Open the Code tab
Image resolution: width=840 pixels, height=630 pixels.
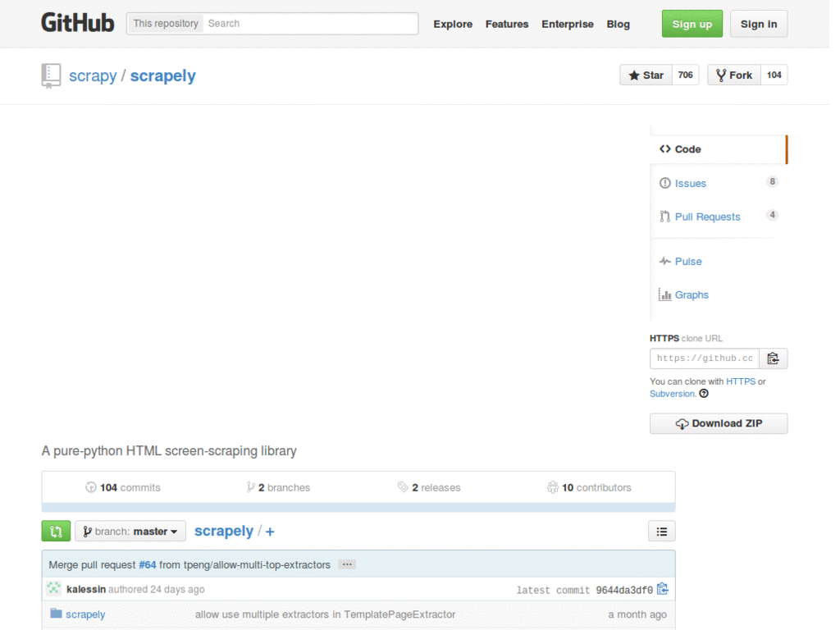click(x=718, y=149)
